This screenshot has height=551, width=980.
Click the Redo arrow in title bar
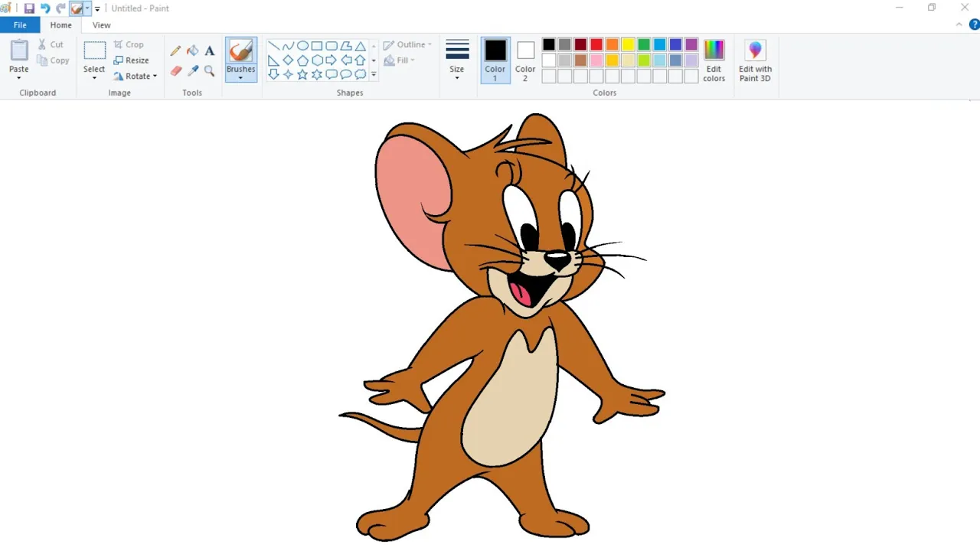coord(61,8)
